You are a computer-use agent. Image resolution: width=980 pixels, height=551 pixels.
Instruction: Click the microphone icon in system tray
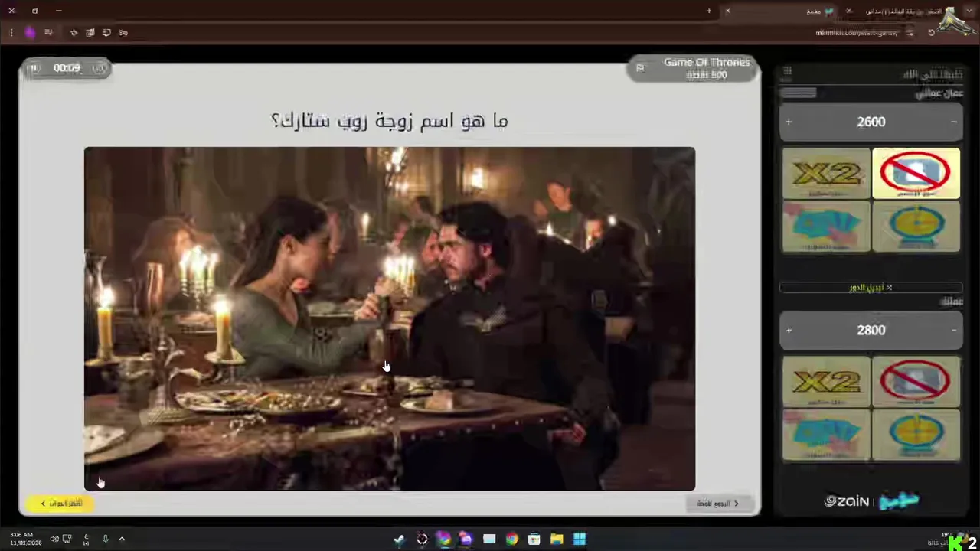point(105,539)
